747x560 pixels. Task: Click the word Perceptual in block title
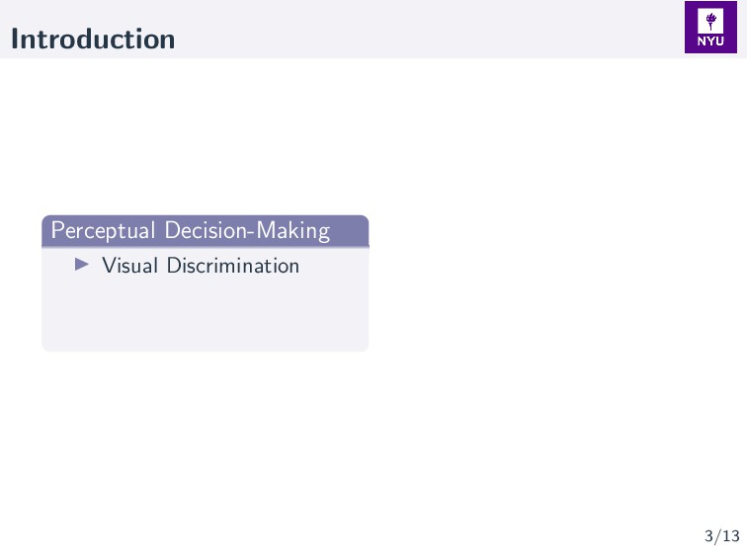[x=104, y=231]
